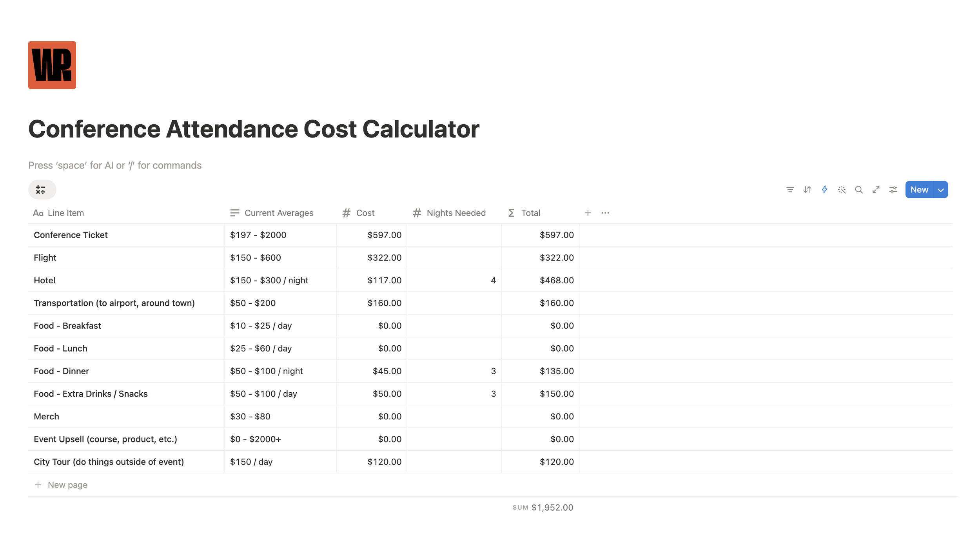This screenshot has width=980, height=533.
Task: Add a new property with the plus icon
Action: (587, 213)
